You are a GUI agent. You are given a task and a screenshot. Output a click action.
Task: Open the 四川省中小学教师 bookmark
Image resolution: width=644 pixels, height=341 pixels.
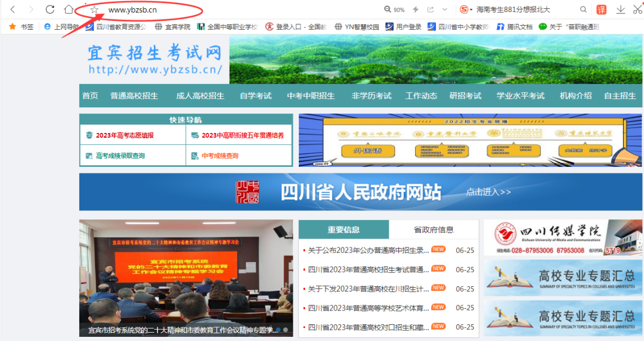coord(458,27)
